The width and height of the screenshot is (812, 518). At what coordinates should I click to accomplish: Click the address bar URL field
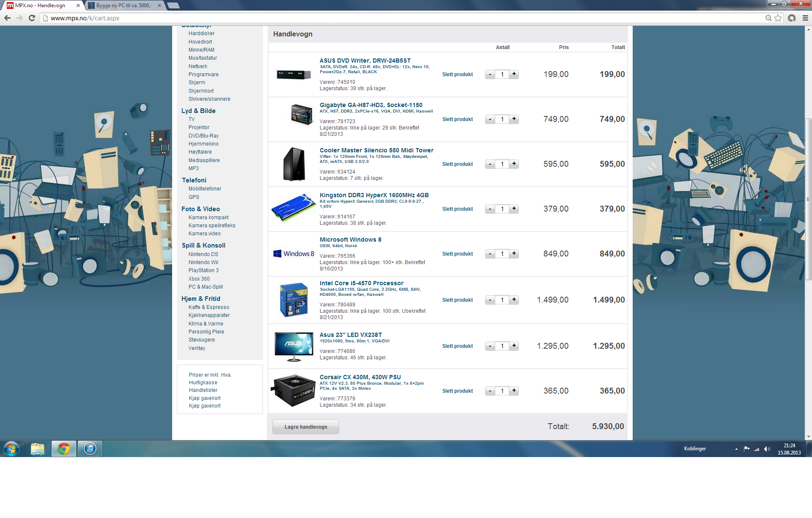tap(402, 18)
